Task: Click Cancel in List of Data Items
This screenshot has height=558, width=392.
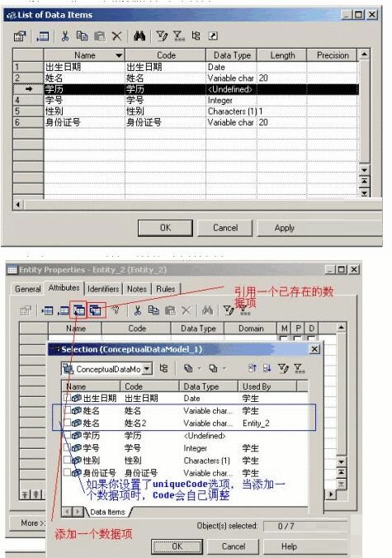Action: 225,228
